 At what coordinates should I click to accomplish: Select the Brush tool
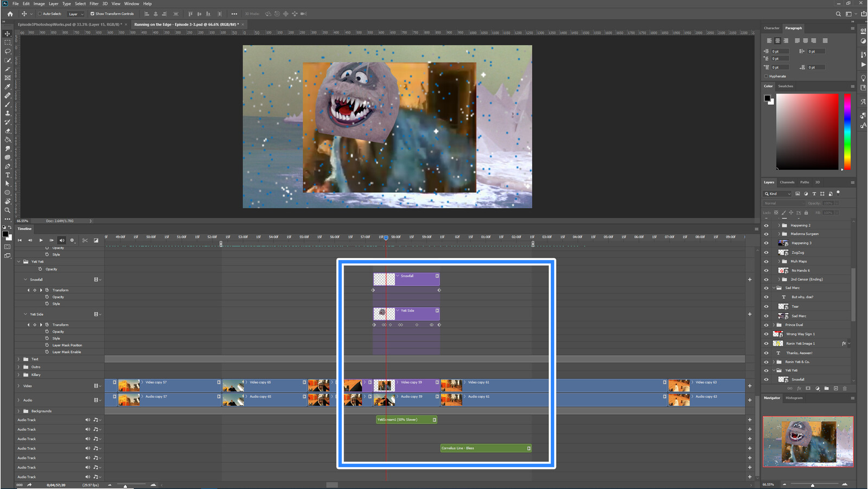8,104
